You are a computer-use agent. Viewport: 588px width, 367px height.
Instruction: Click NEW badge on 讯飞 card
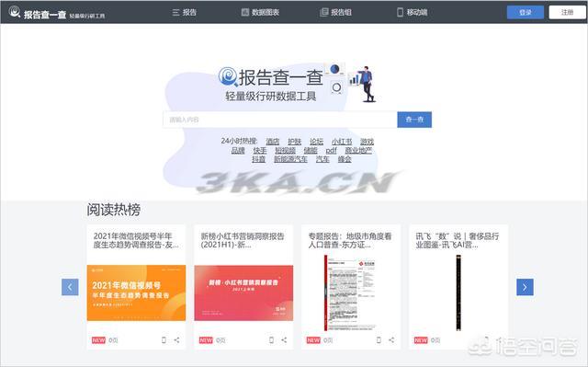click(421, 340)
